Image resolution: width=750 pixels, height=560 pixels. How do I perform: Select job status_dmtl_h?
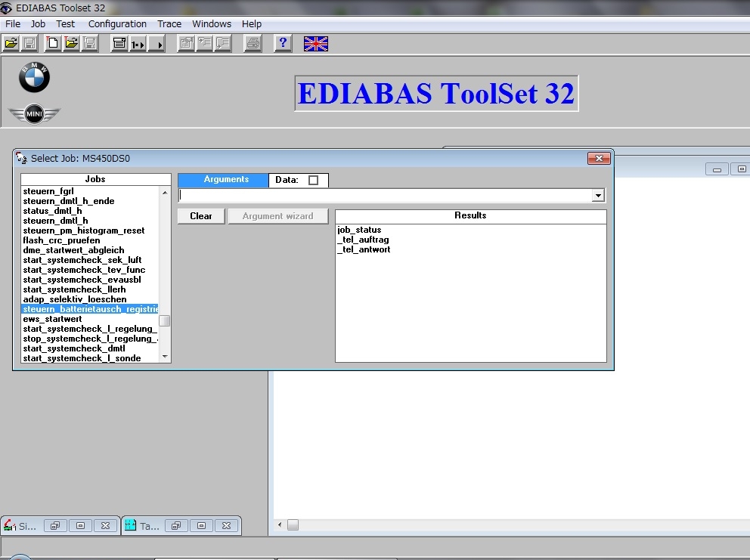coord(52,211)
